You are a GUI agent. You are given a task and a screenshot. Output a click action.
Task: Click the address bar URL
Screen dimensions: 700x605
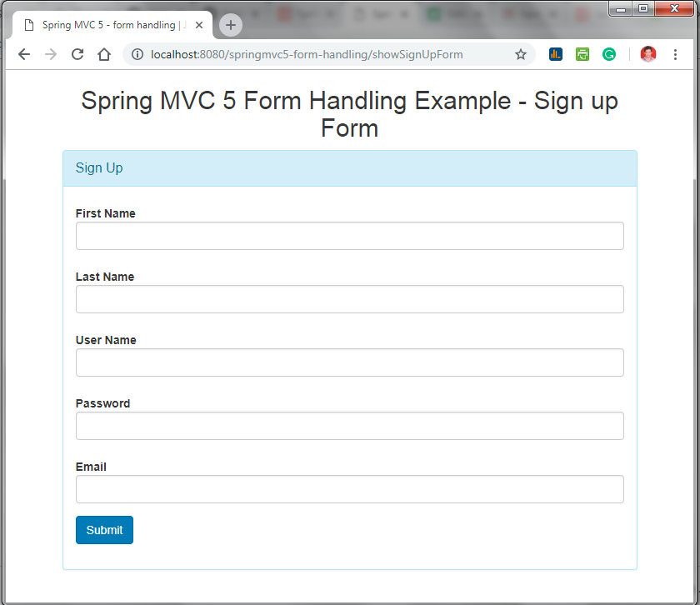307,54
